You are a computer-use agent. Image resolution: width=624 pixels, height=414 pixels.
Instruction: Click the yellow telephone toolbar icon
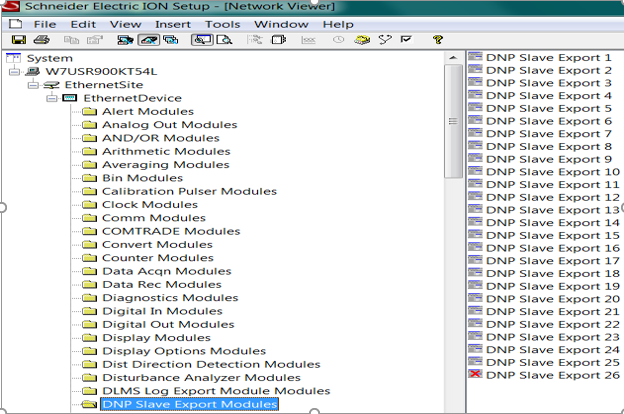[x=362, y=40]
